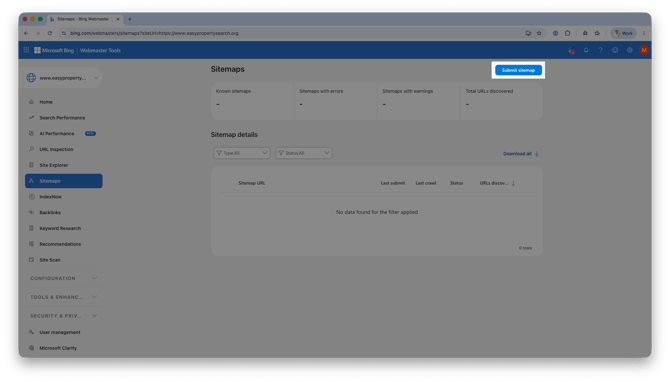Open the Type:All filter dropdown
670x382 pixels.
coord(242,153)
